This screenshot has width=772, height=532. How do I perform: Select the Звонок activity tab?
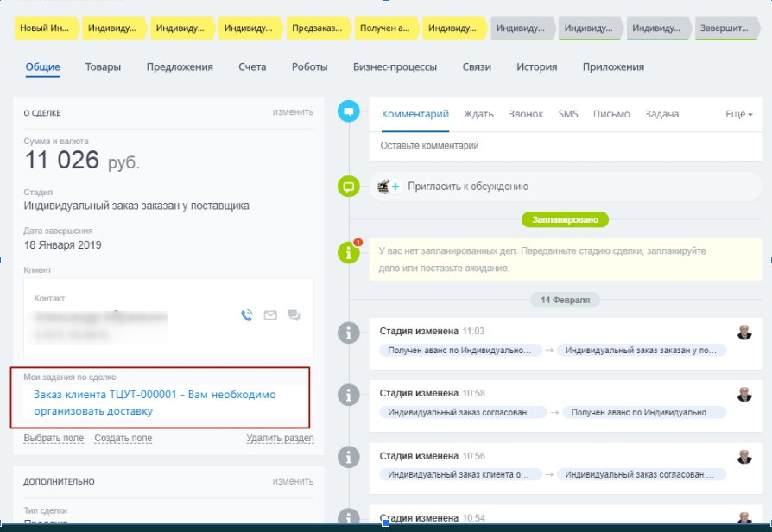point(526,114)
